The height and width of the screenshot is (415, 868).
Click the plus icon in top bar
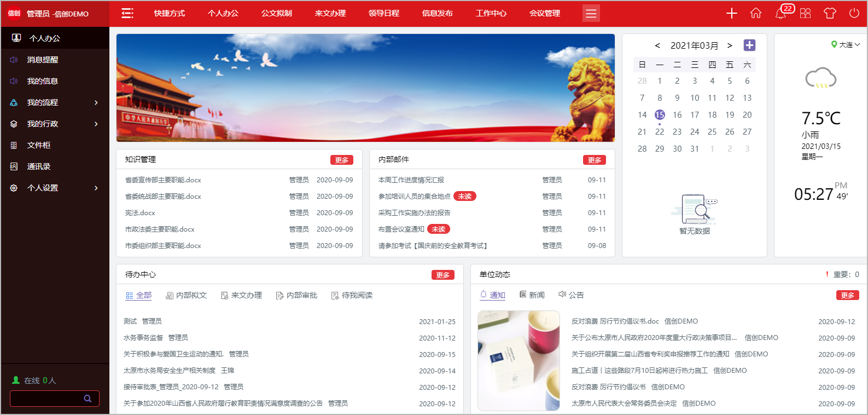tap(732, 13)
